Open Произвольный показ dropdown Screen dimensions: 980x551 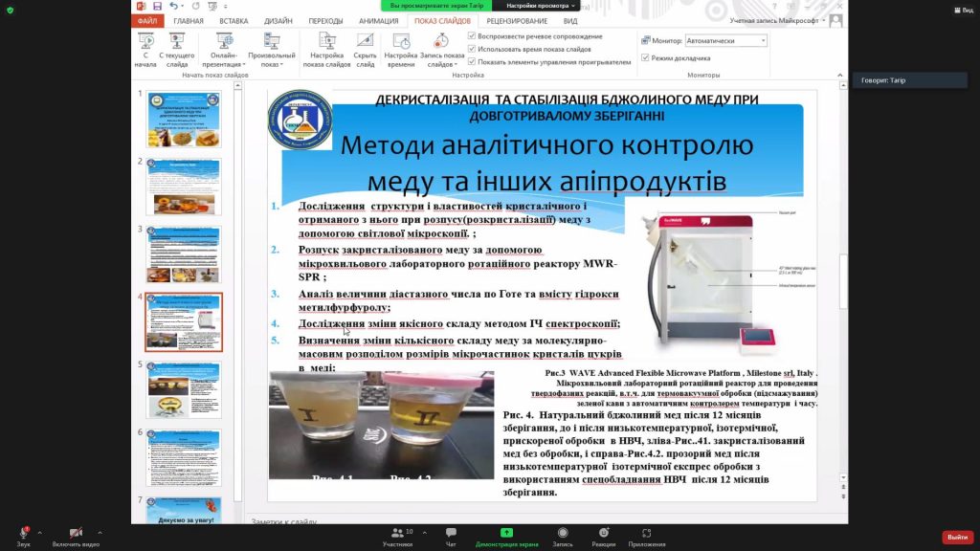(x=271, y=50)
